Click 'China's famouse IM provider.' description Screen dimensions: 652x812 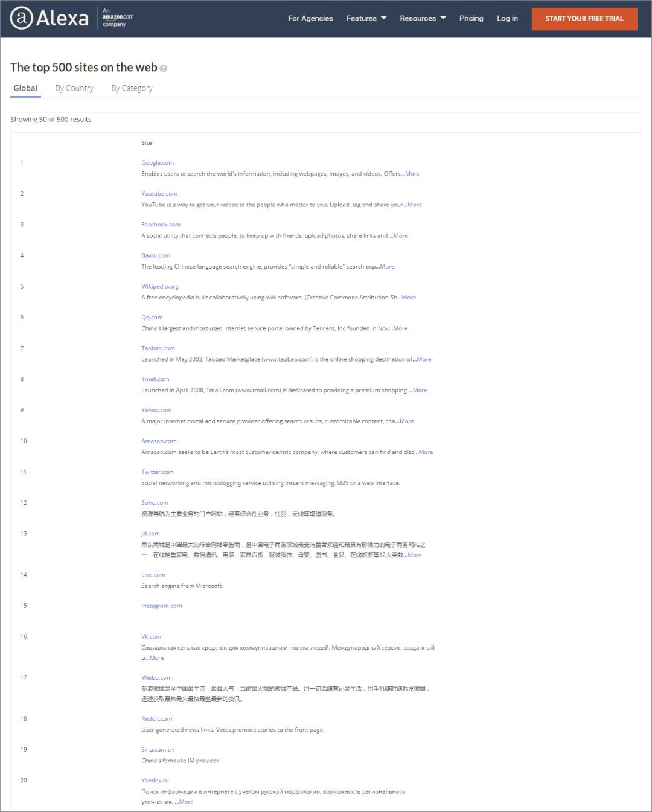click(x=181, y=761)
